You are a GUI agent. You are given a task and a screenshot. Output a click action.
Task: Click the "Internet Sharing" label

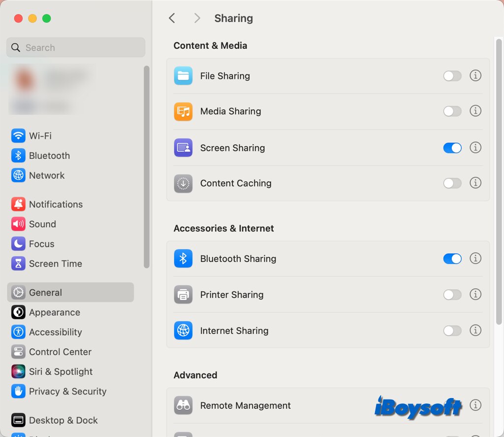pos(234,331)
